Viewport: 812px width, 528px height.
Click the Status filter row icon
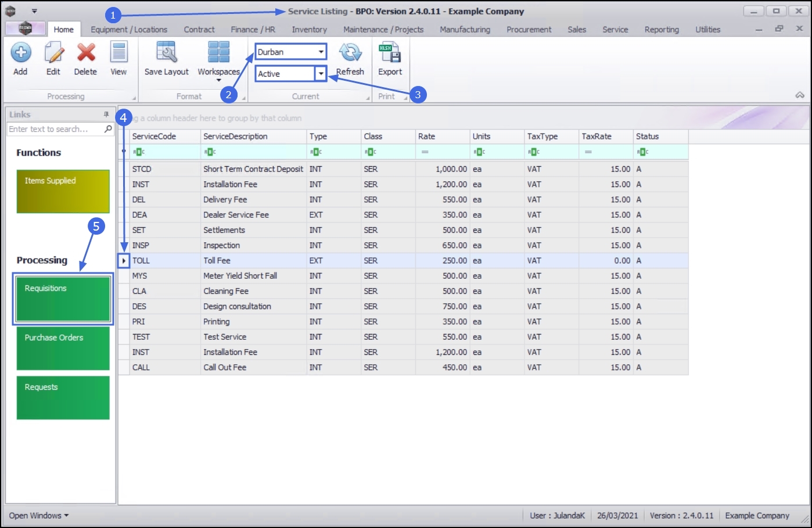point(642,152)
